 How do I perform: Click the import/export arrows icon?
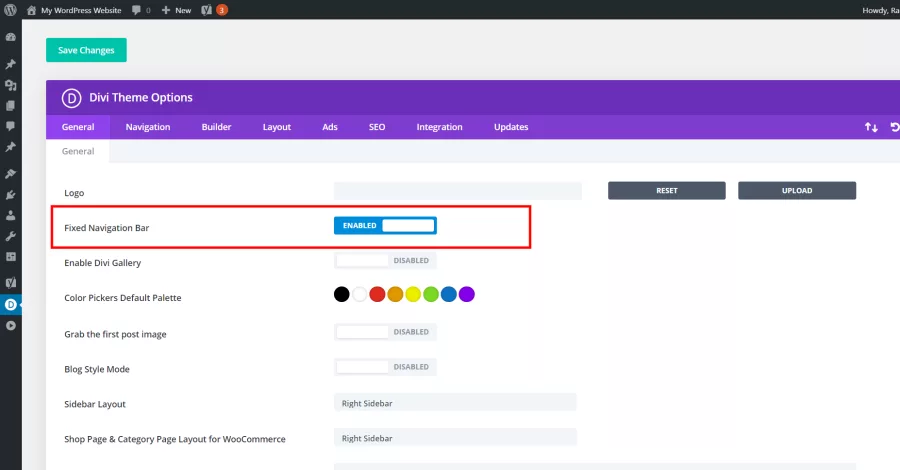871,127
